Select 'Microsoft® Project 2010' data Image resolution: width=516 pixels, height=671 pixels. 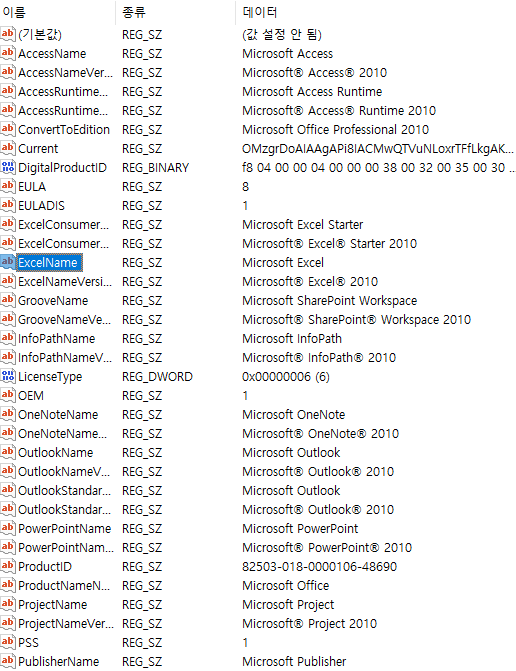(309, 623)
